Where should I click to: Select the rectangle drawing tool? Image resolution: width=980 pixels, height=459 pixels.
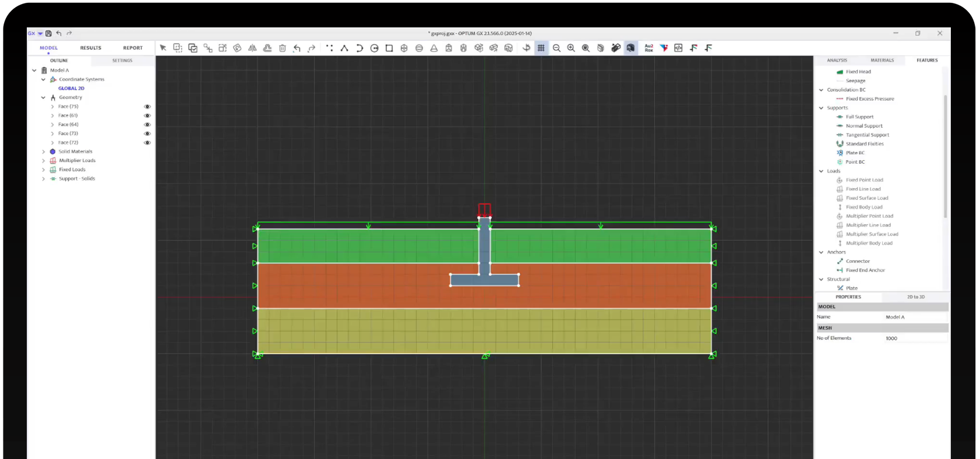click(x=389, y=48)
